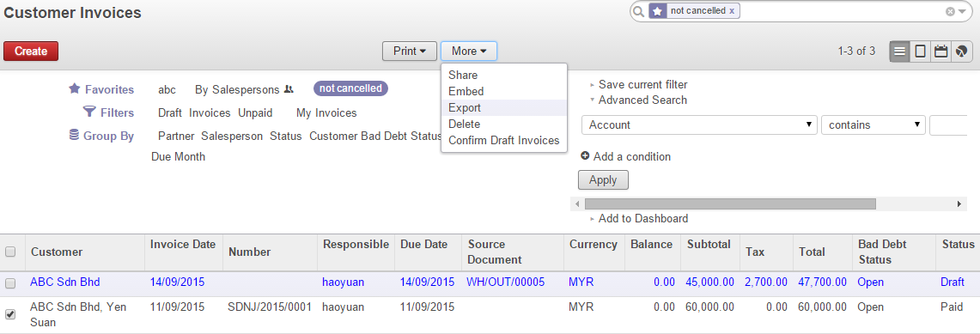Viewport: 980px width, 334px height.
Task: Choose Confirm Draft Invoices from menu
Action: 504,141
